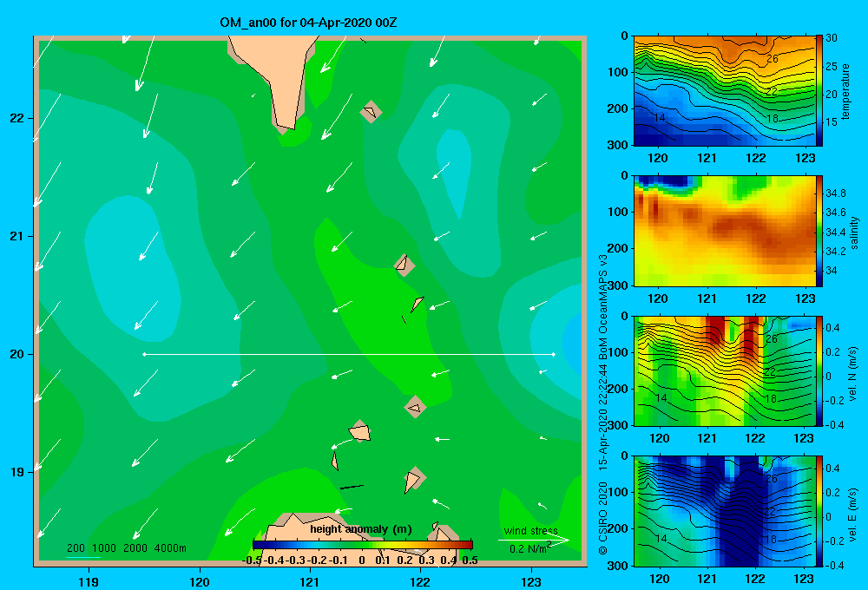The width and height of the screenshot is (868, 590).
Task: Click latitude "19" on main map axis
Action: click(17, 472)
